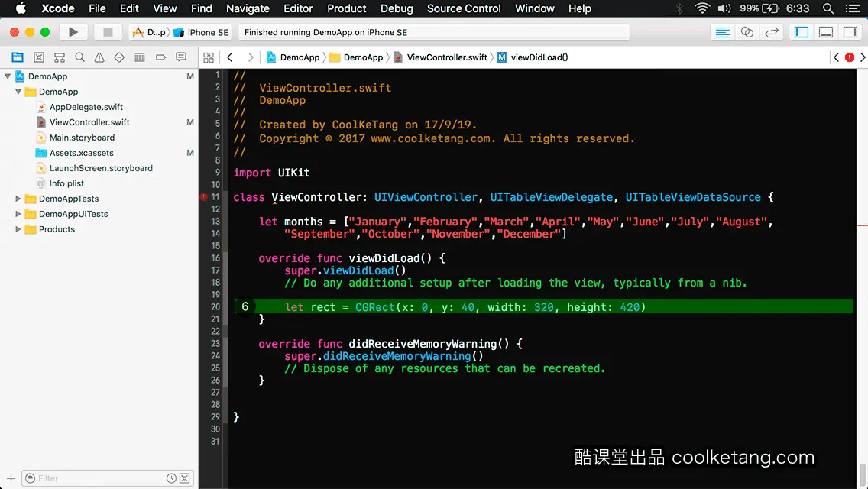Expand the Products folder

click(x=18, y=229)
